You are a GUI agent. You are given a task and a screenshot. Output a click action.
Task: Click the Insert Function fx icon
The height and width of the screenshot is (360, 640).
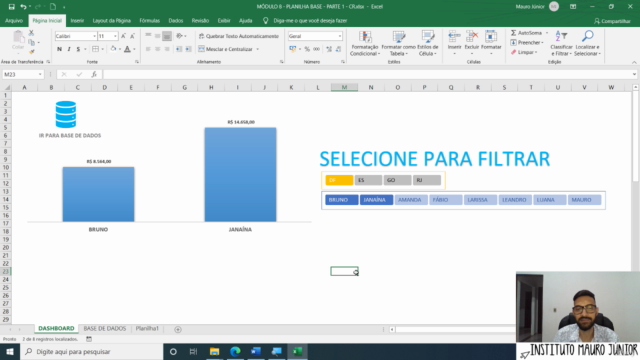(x=94, y=74)
